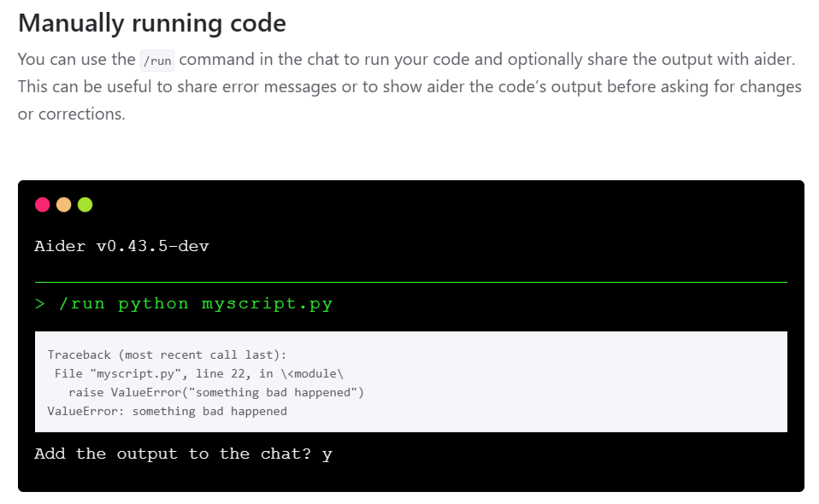Image resolution: width=819 pixels, height=504 pixels.
Task: Click the "Manually running code" heading
Action: tap(152, 23)
